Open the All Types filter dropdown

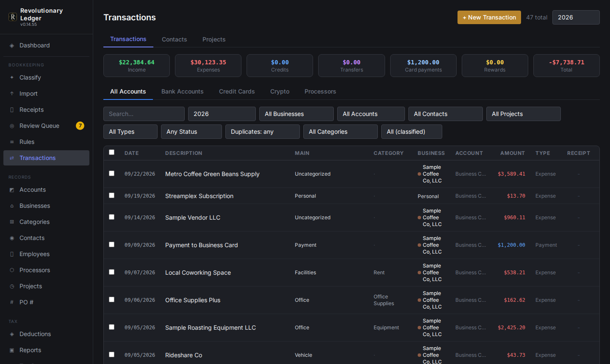[x=130, y=132]
